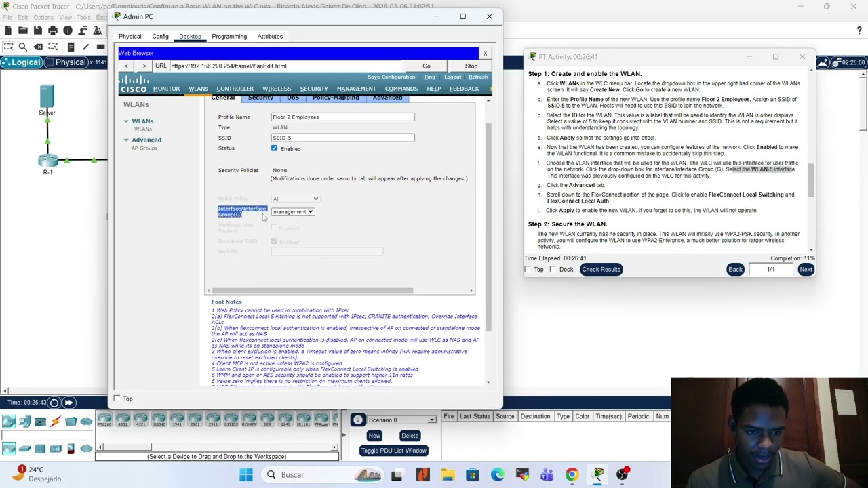This screenshot has height=488, width=868.
Task: Click Toggle PDU List Window button
Action: pos(394,451)
